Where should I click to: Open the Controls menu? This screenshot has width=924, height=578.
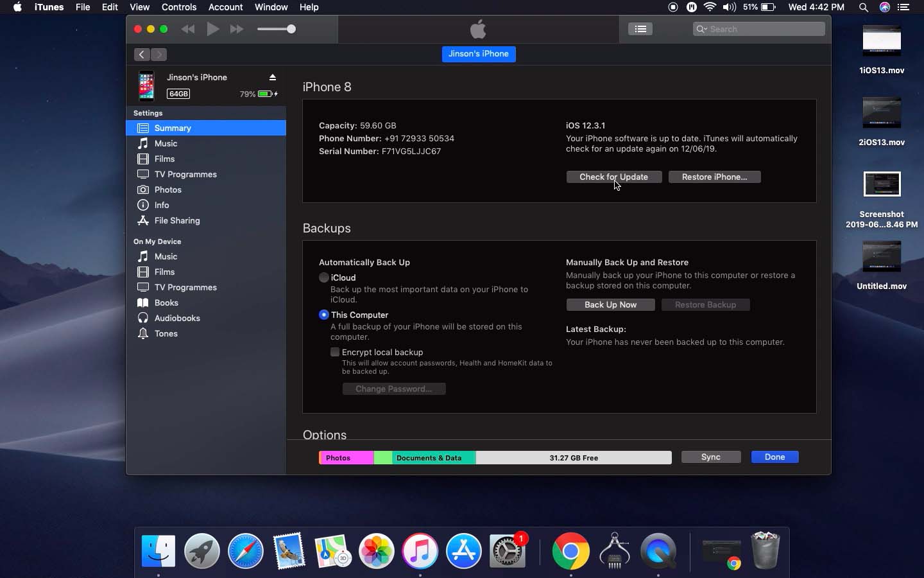[179, 7]
